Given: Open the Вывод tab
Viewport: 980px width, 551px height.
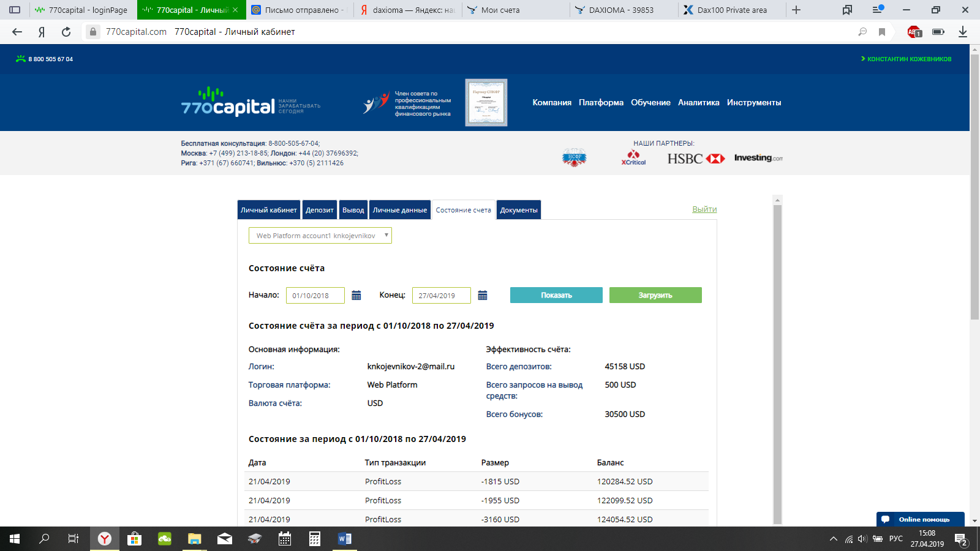Looking at the screenshot, I should tap(353, 210).
